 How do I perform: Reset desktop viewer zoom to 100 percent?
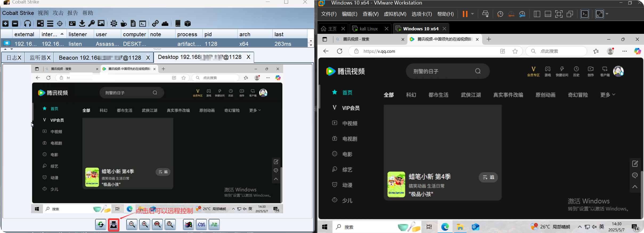pos(157,225)
